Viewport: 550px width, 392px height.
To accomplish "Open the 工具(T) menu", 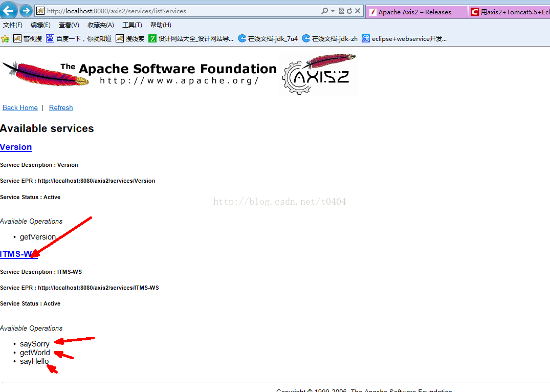I will tap(132, 25).
